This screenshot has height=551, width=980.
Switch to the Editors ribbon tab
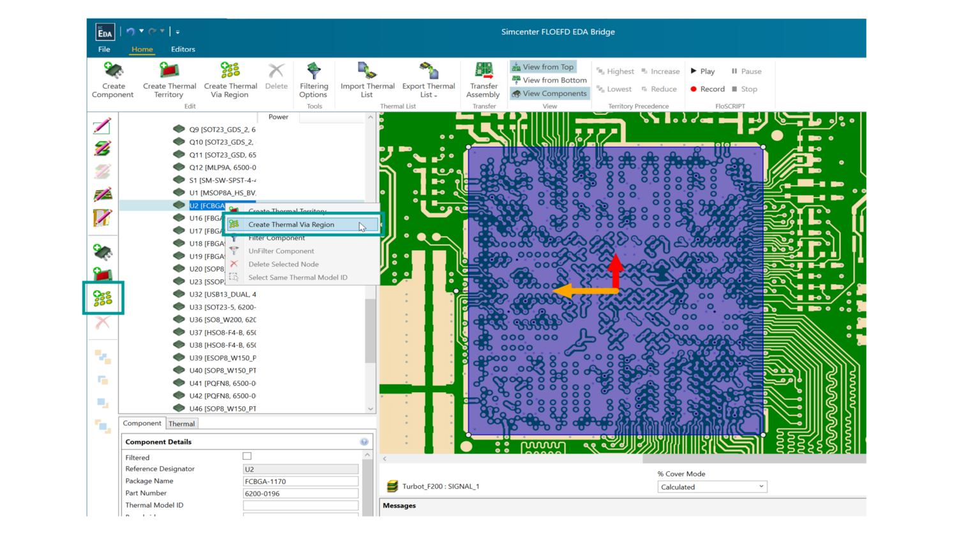click(x=183, y=49)
